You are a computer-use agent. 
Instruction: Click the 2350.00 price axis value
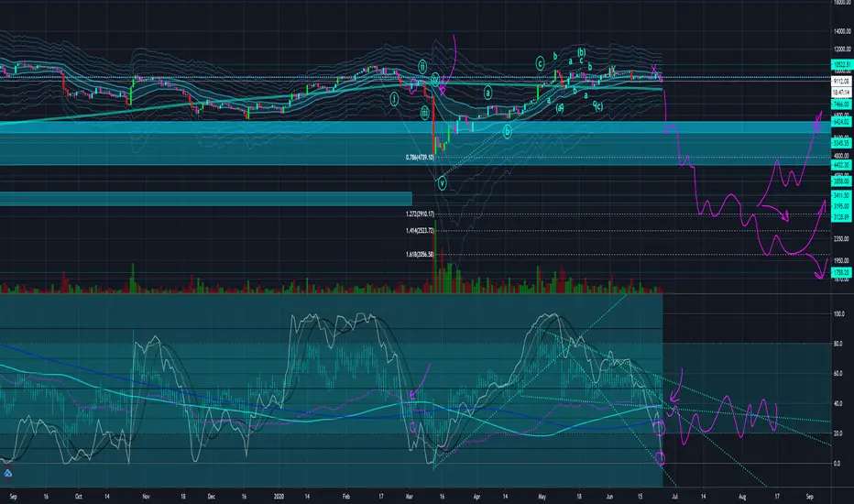pyautogui.click(x=841, y=238)
